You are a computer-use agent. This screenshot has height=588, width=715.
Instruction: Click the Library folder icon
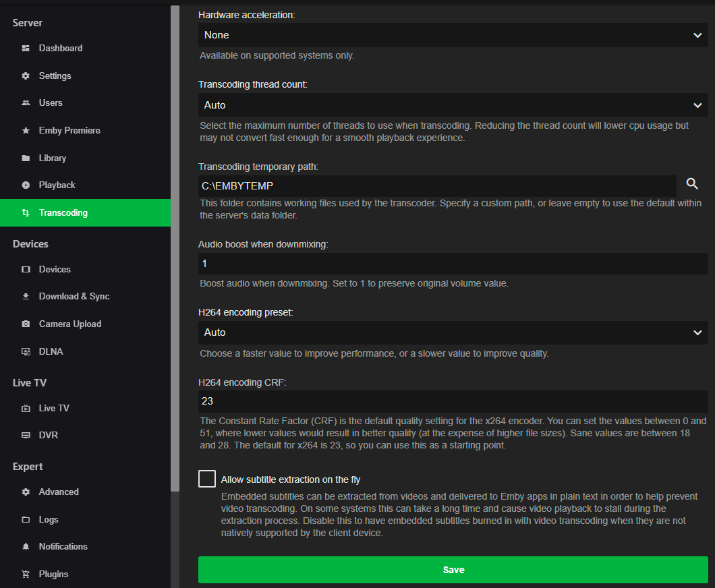[26, 158]
